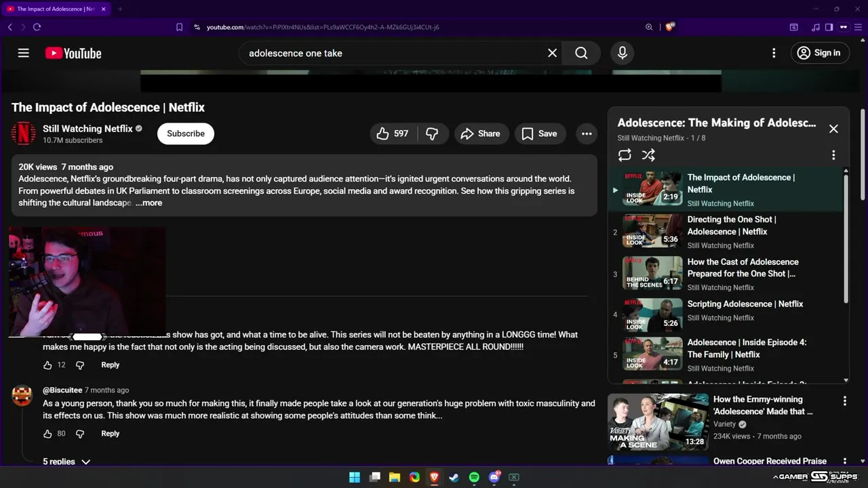Open Discord from the taskbar
Screen dimensions: 868x488
coord(494,477)
